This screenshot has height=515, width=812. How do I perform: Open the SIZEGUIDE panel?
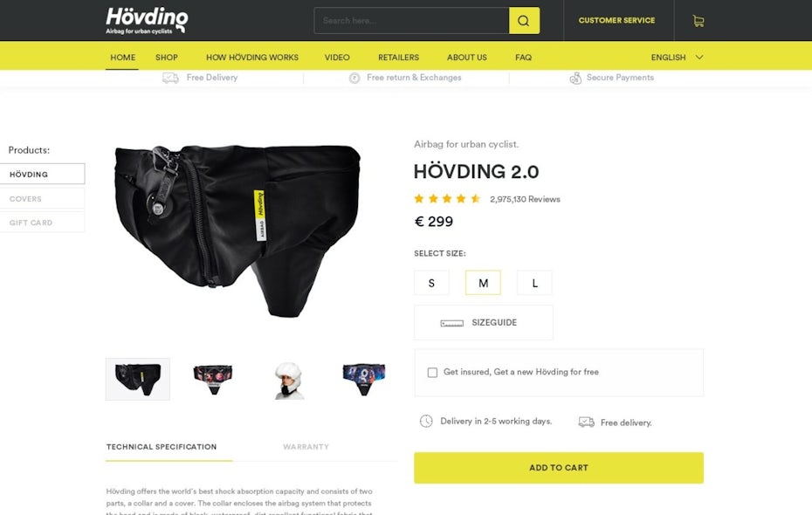(x=483, y=322)
